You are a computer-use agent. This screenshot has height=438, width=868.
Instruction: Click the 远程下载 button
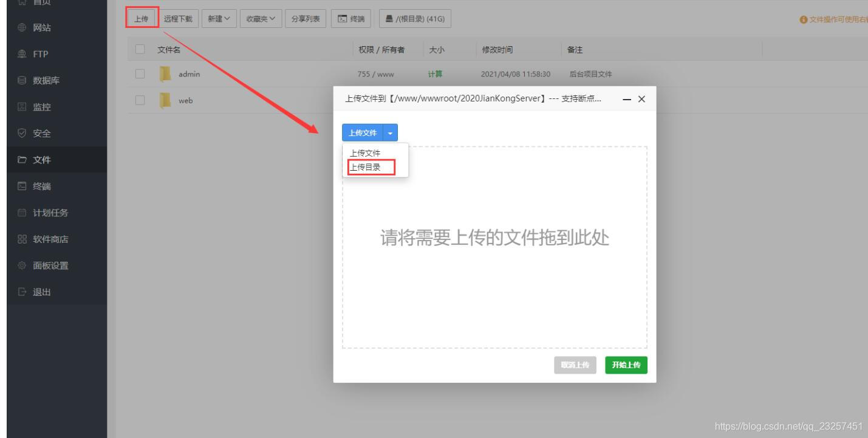[x=178, y=19]
